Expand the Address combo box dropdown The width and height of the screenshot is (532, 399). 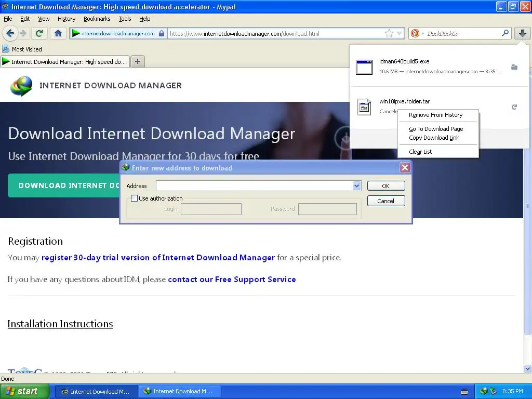pos(356,185)
